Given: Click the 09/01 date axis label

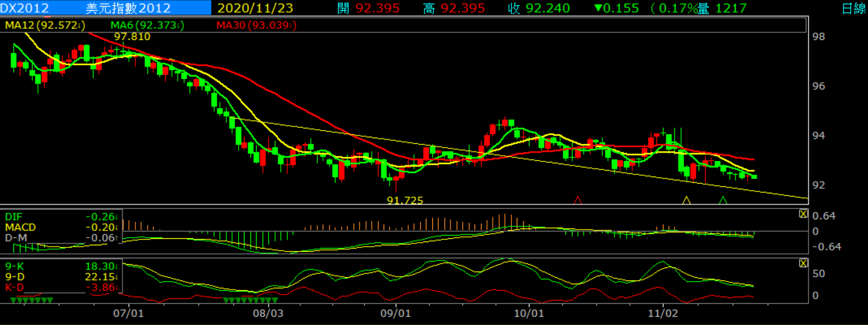Looking at the screenshot, I should tap(395, 313).
